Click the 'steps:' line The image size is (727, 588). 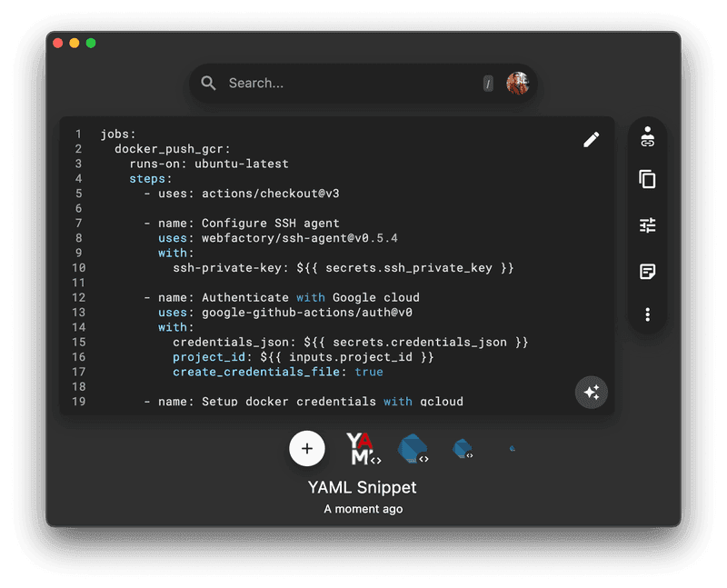click(151, 178)
